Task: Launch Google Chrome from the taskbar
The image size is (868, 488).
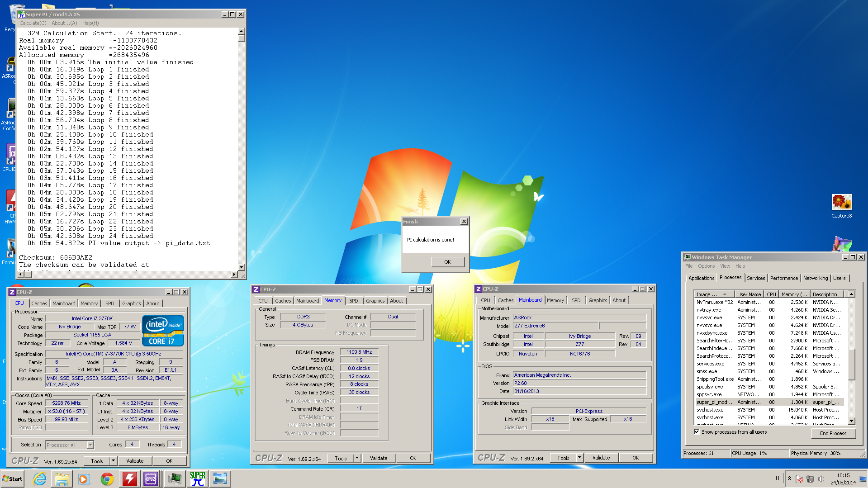Action: tap(107, 479)
